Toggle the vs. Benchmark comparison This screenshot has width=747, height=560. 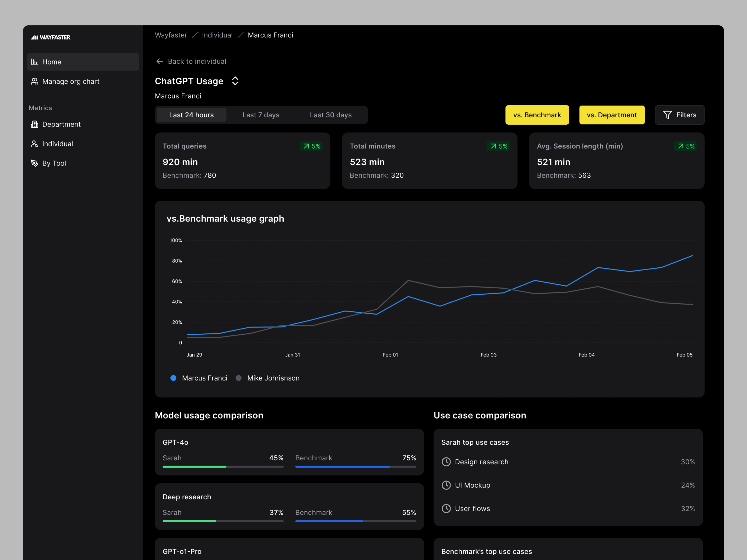click(x=537, y=115)
